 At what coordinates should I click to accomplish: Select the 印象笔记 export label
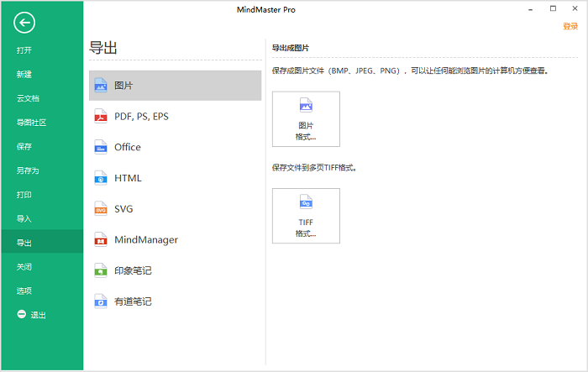pyautogui.click(x=133, y=270)
